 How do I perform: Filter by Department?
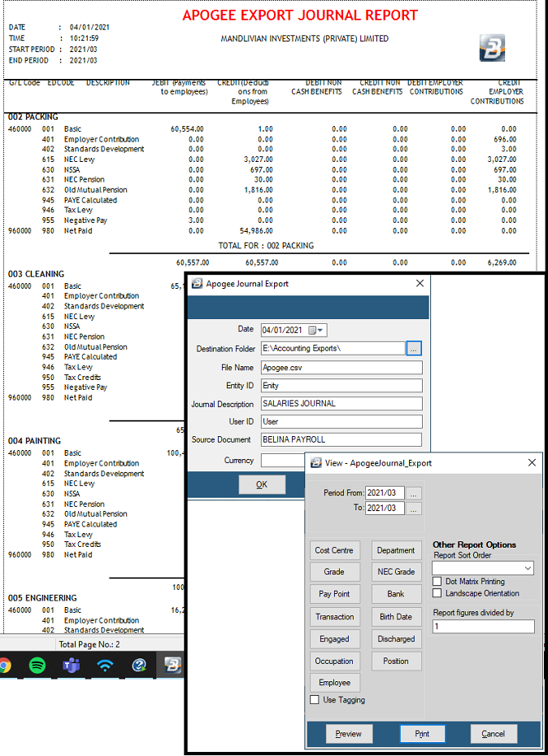pyautogui.click(x=396, y=550)
